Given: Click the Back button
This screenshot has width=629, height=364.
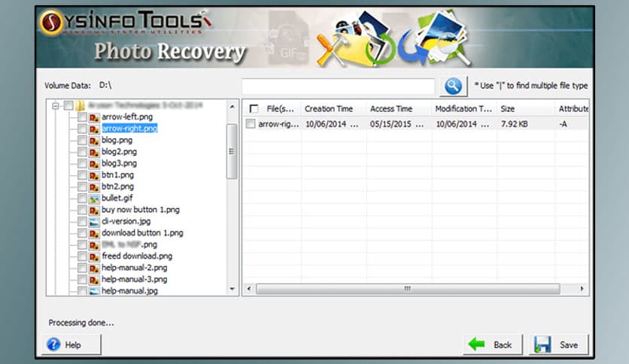Looking at the screenshot, I should pos(493,344).
